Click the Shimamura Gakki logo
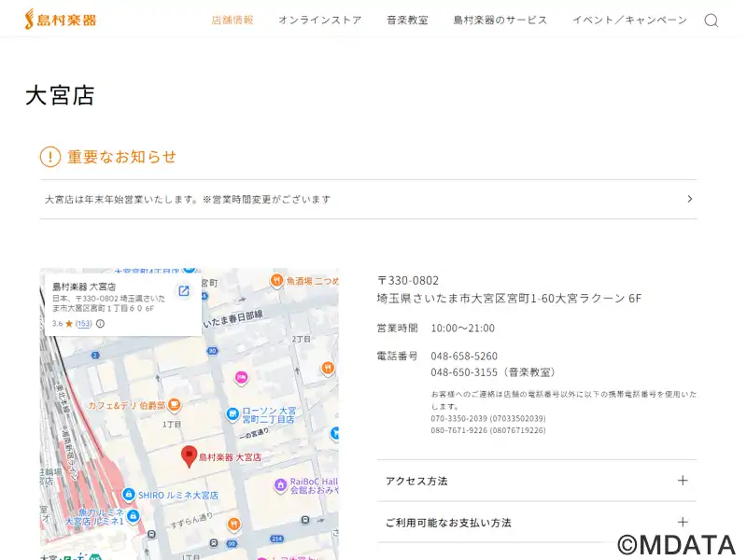Image resolution: width=747 pixels, height=560 pixels. [x=61, y=20]
